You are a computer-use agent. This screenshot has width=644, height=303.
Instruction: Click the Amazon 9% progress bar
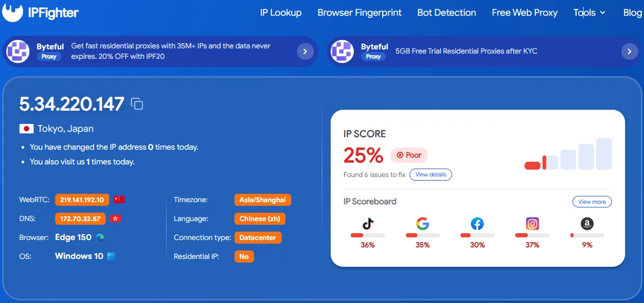click(587, 235)
